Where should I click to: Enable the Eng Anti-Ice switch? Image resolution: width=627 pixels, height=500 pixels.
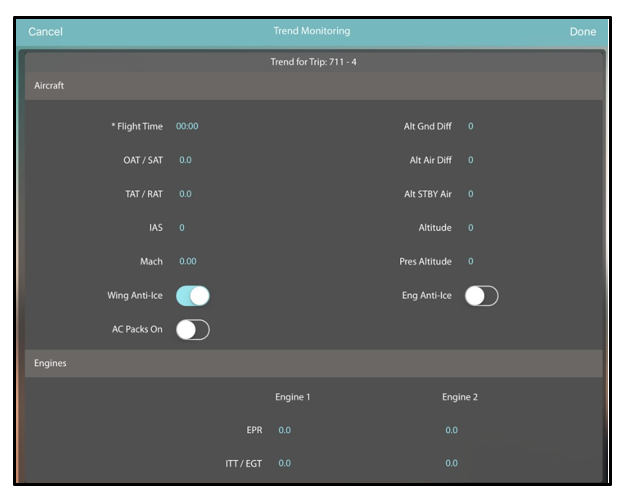pyautogui.click(x=481, y=296)
